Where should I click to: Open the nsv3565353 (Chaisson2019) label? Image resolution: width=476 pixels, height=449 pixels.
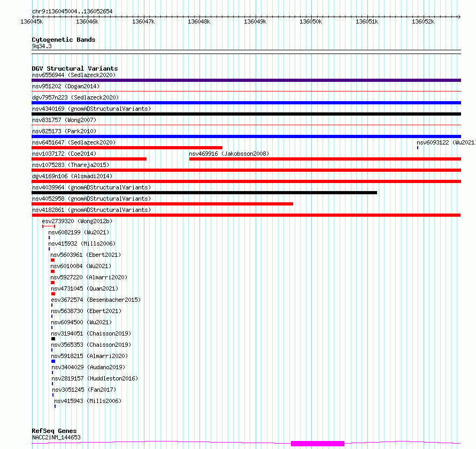coord(91,345)
